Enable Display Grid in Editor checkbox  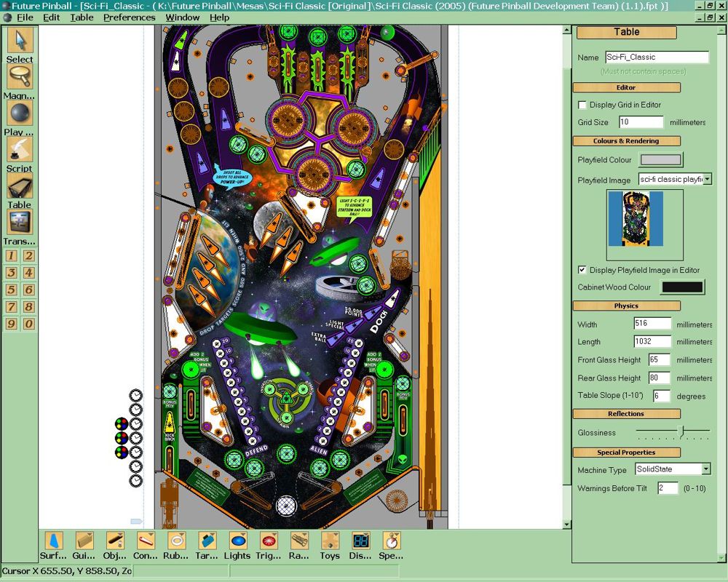(582, 105)
